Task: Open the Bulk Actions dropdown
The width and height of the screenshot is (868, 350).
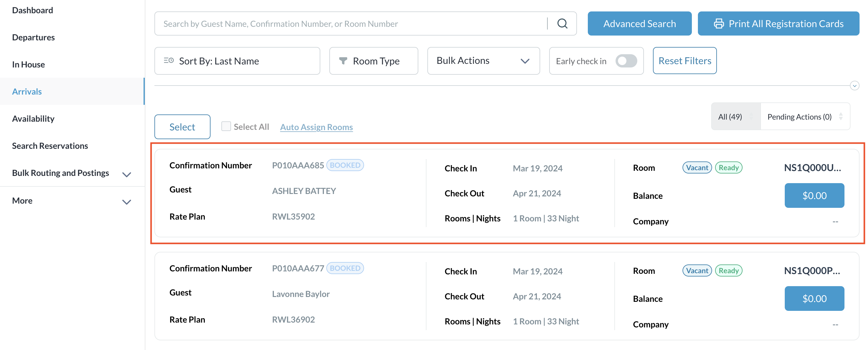Action: click(483, 61)
